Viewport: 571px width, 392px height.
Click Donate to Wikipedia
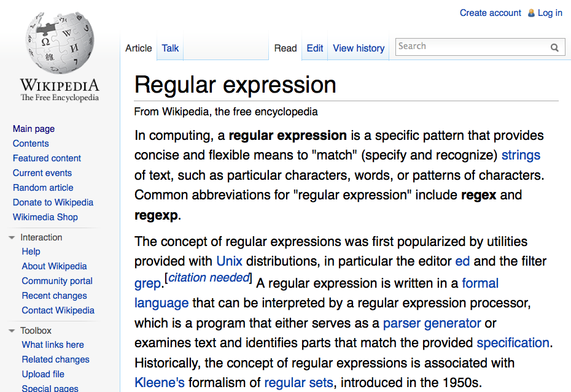click(53, 202)
